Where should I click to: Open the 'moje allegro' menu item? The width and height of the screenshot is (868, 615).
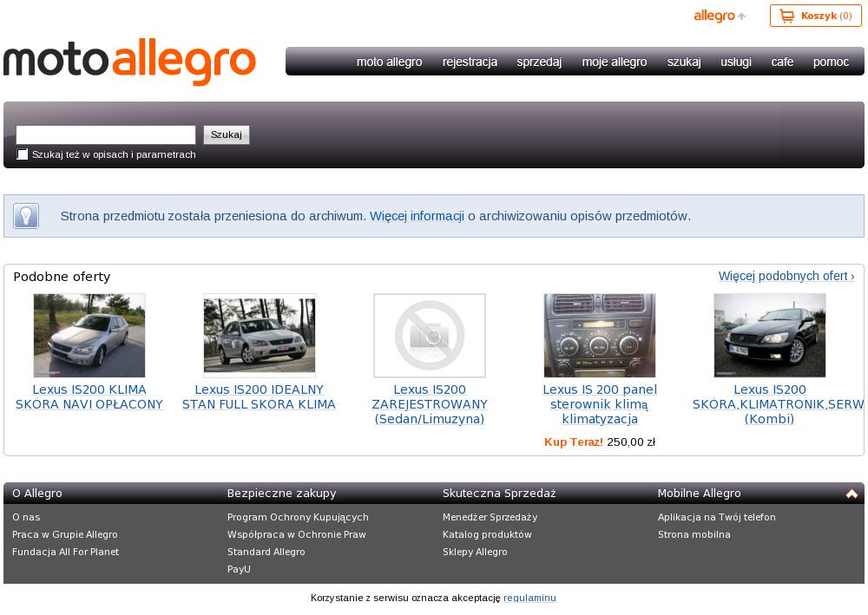point(615,62)
